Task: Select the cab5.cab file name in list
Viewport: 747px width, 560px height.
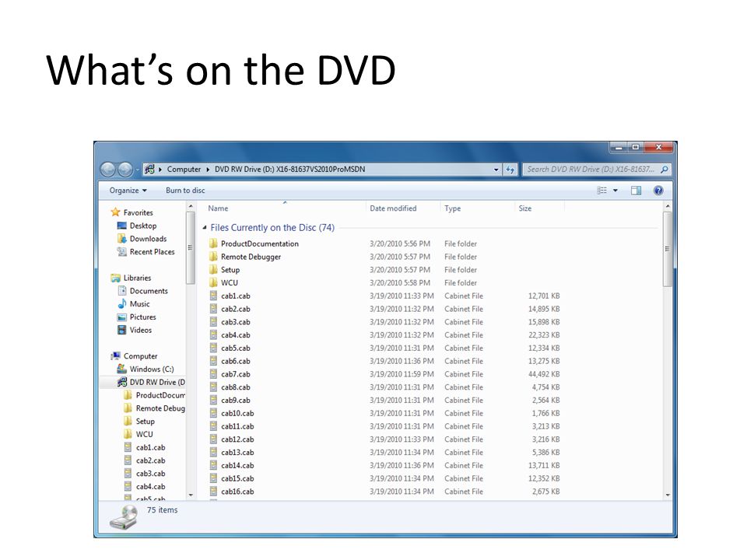Action: (235, 348)
